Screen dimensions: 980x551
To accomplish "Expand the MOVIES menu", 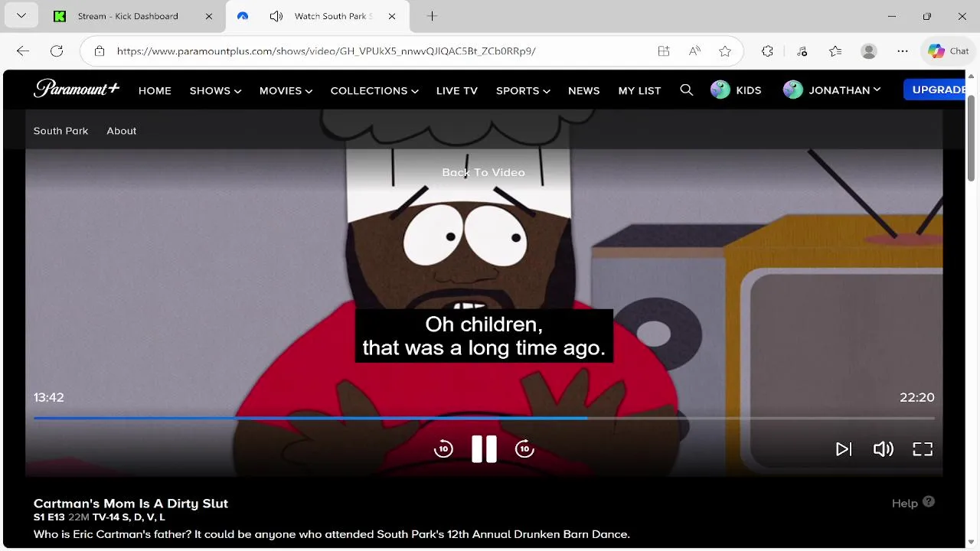I will [286, 90].
